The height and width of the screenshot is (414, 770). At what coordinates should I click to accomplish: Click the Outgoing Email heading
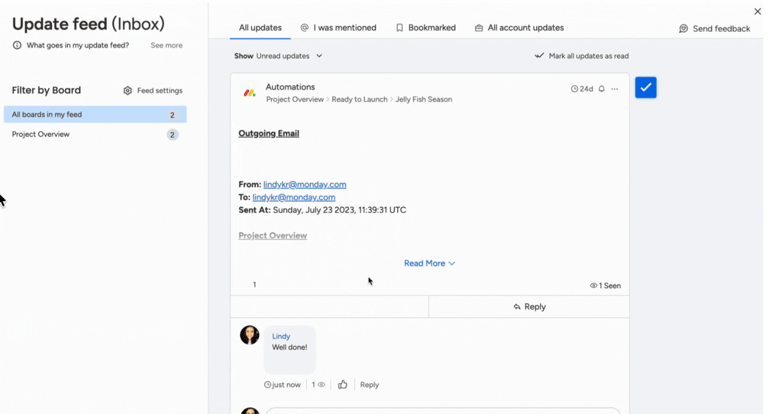[269, 134]
